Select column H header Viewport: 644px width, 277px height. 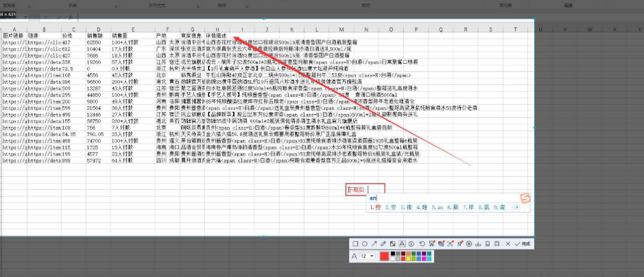point(217,29)
